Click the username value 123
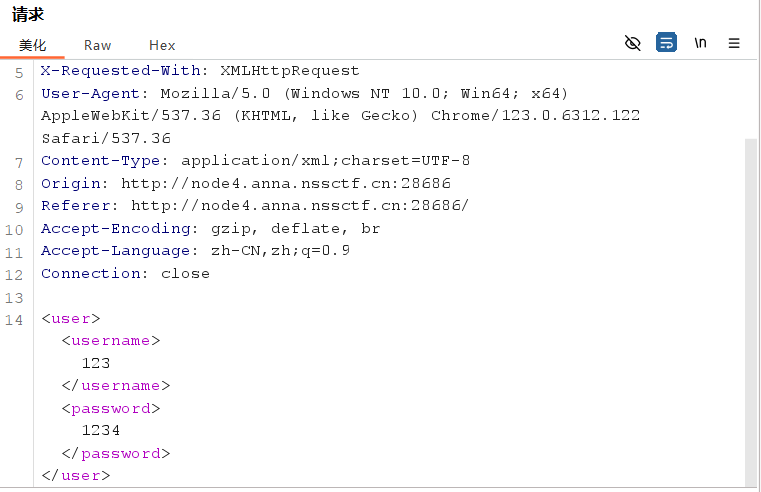Image resolution: width=761 pixels, height=492 pixels. pyautogui.click(x=96, y=363)
